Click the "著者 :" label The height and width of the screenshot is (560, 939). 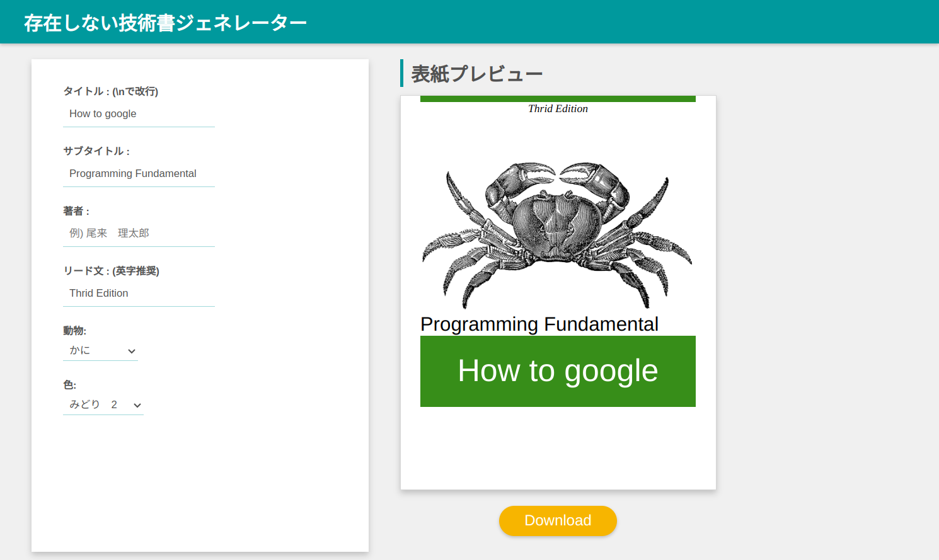76,211
